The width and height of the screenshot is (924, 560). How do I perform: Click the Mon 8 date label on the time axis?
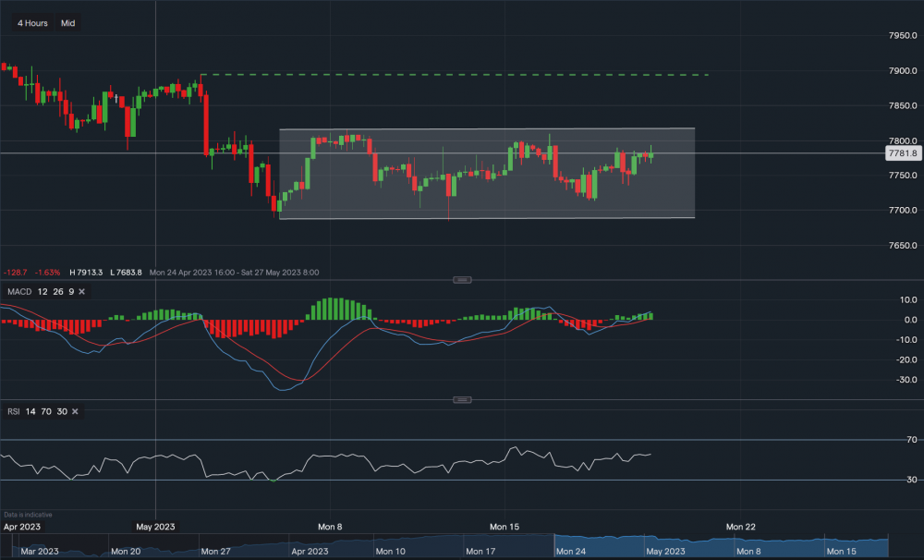tap(330, 527)
